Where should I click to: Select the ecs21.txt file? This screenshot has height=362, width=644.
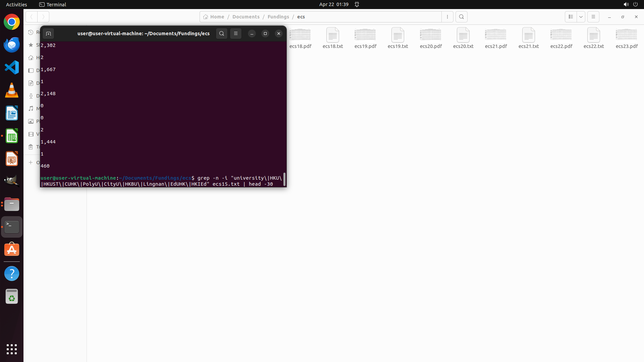click(x=528, y=38)
